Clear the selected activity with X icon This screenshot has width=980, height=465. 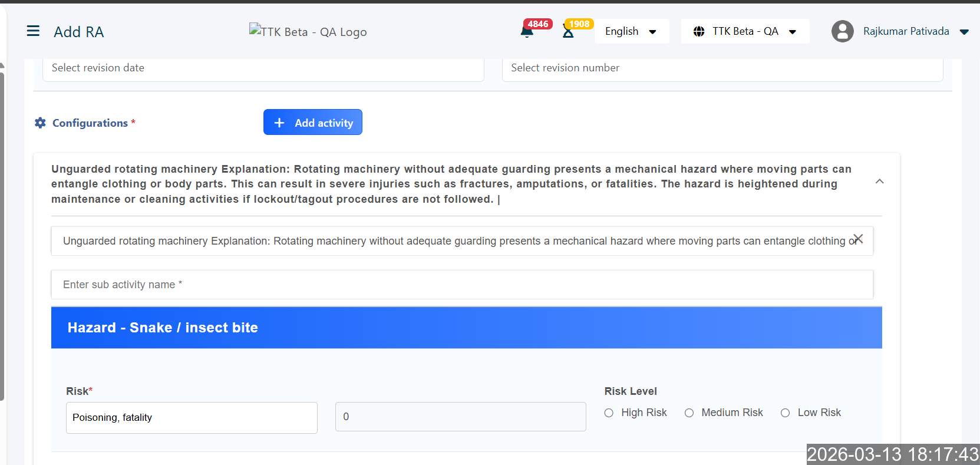[x=858, y=239]
